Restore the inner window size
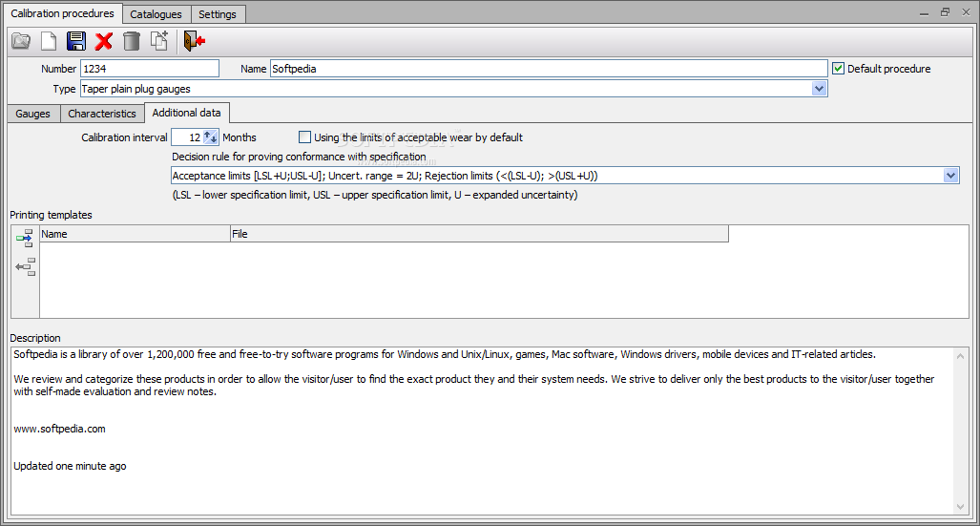The width and height of the screenshot is (980, 526). (945, 12)
